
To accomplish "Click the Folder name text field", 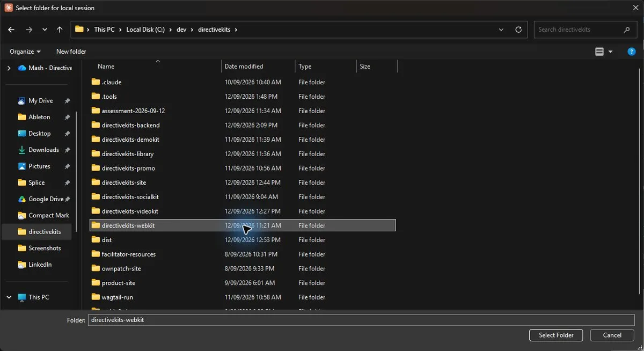I will coord(361,320).
